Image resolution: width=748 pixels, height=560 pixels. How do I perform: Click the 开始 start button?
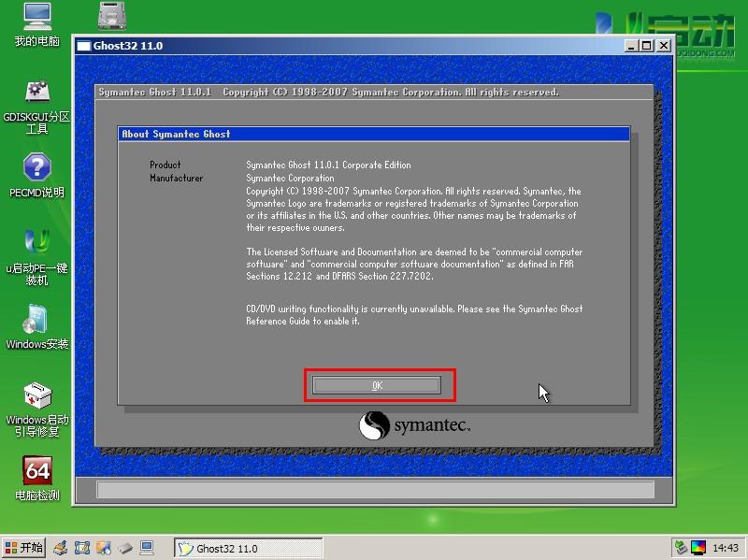(23, 548)
